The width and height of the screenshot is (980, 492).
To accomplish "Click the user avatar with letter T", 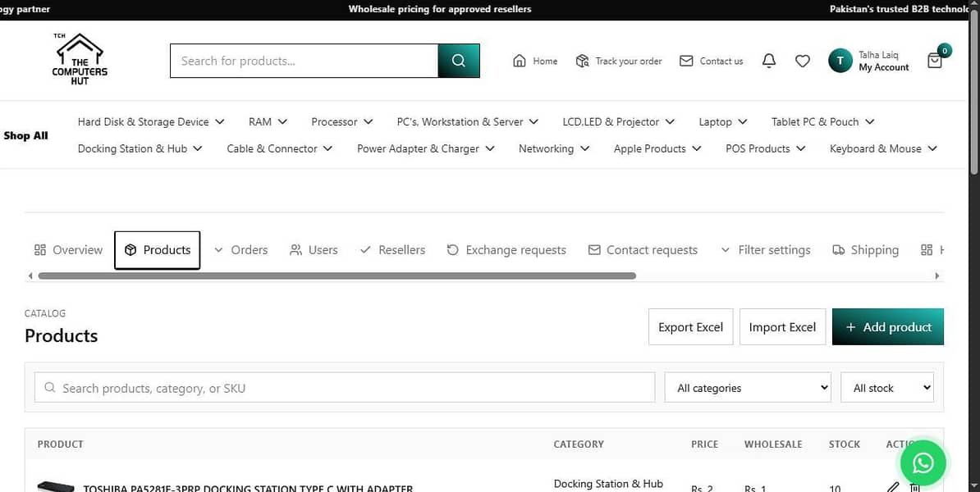I will click(x=840, y=61).
